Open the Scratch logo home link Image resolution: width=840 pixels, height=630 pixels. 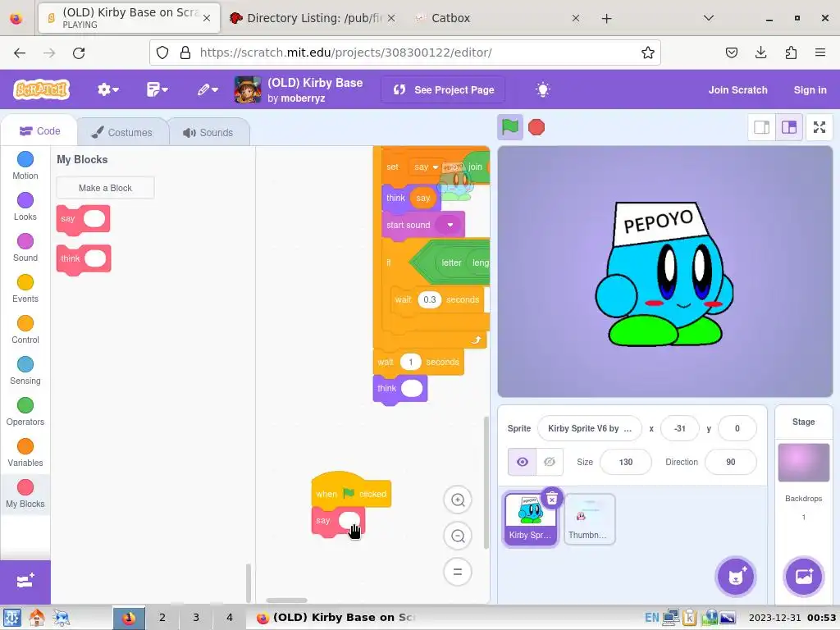pyautogui.click(x=42, y=89)
